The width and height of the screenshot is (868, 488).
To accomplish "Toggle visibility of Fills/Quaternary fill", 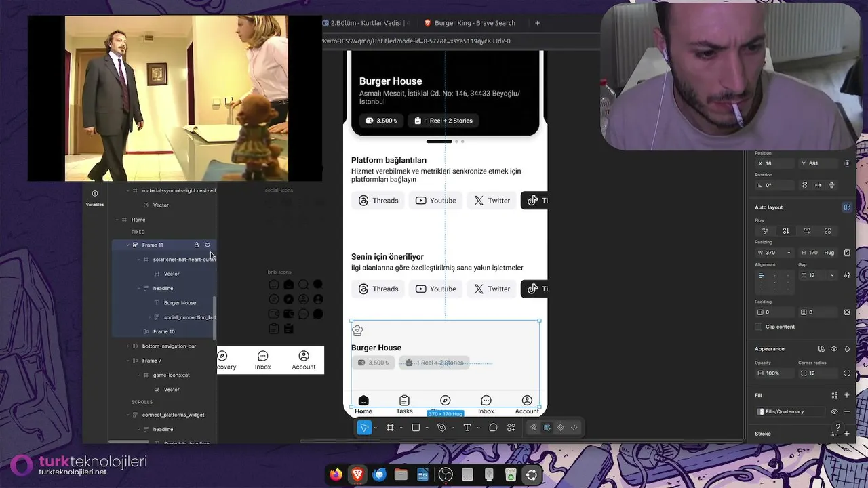I will point(834,411).
